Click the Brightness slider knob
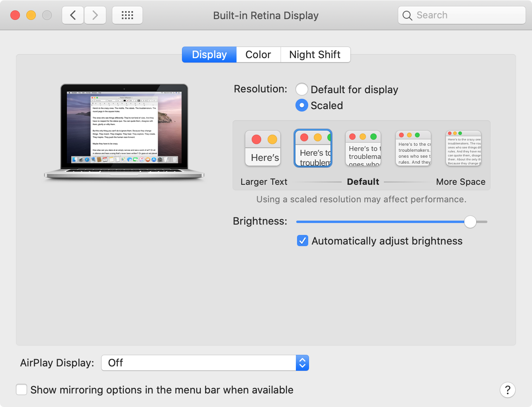 point(470,222)
